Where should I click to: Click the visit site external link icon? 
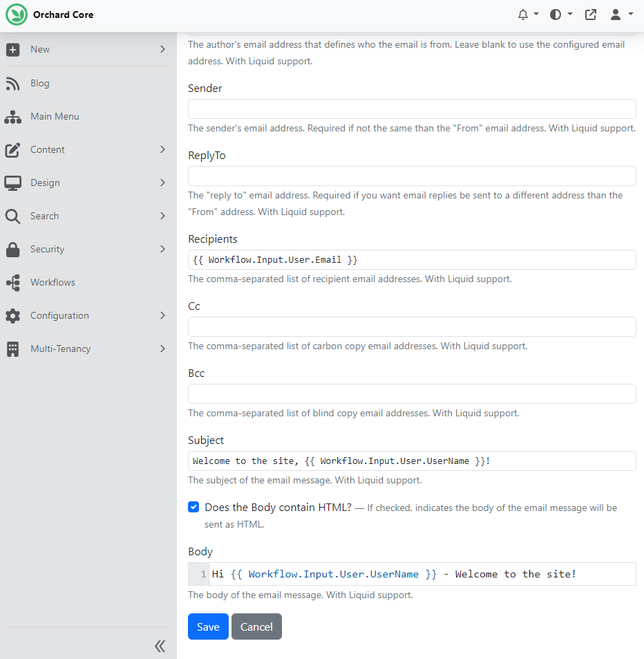click(591, 15)
